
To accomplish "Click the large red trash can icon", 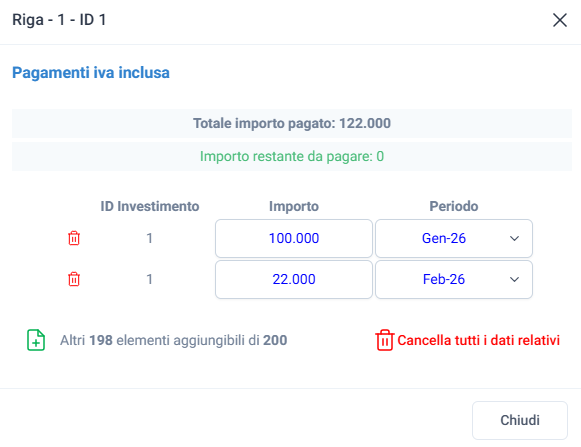I will pyautogui.click(x=385, y=340).
